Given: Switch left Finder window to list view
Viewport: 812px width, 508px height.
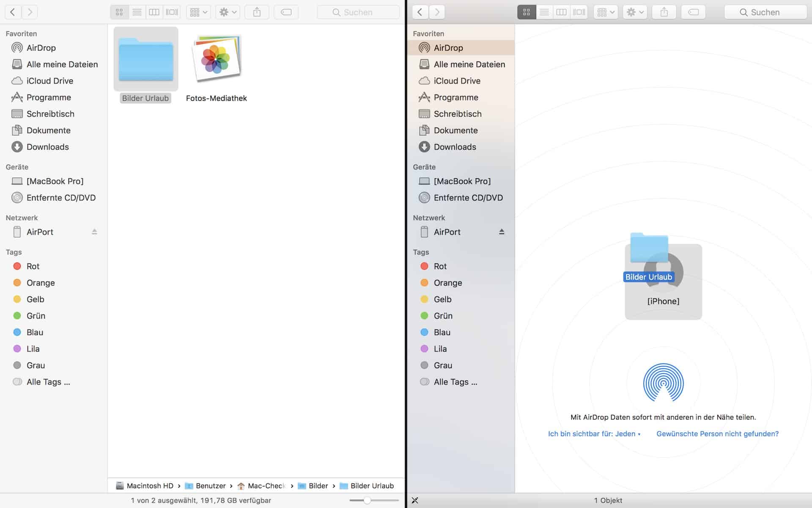Looking at the screenshot, I should [137, 12].
